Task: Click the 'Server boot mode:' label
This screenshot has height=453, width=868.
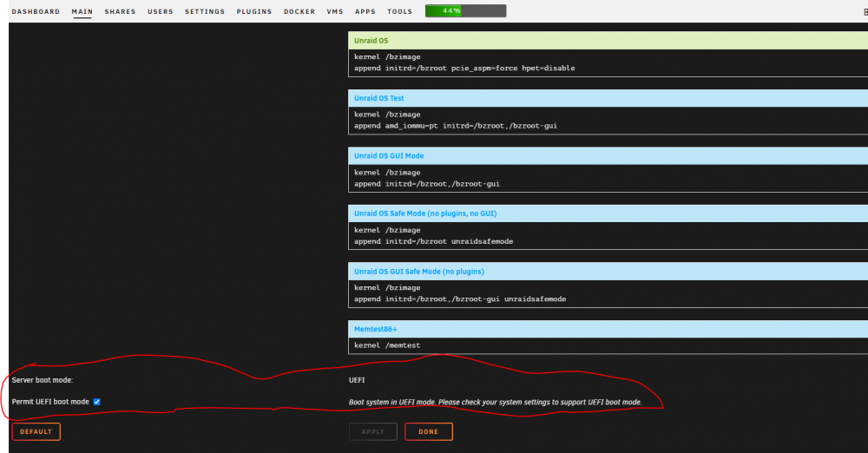Action: 42,380
